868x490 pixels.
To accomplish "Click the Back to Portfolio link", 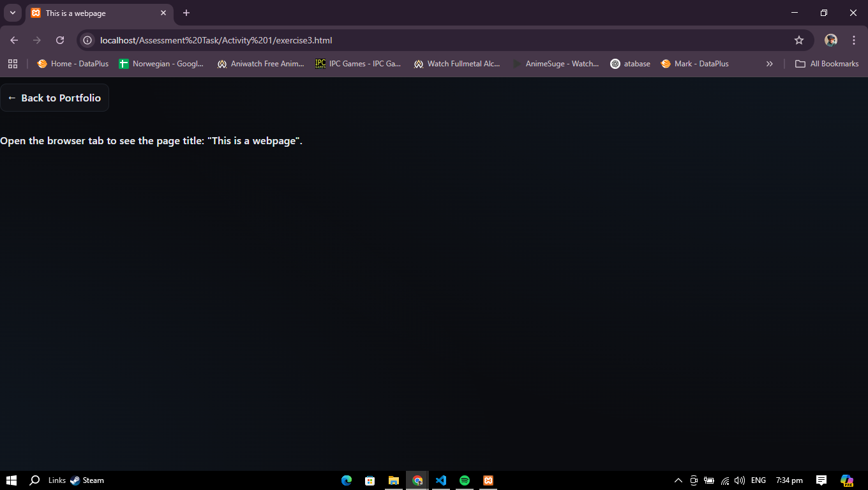I will click(54, 98).
